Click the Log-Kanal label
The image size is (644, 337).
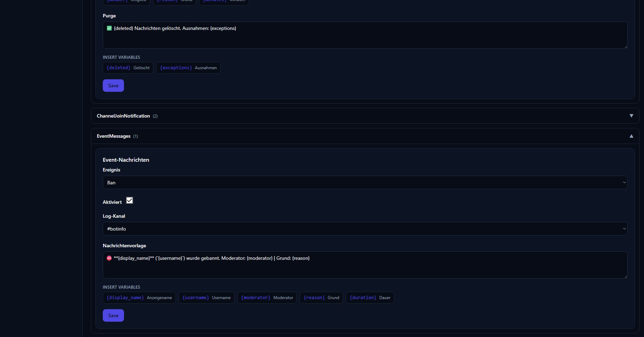[x=114, y=216]
